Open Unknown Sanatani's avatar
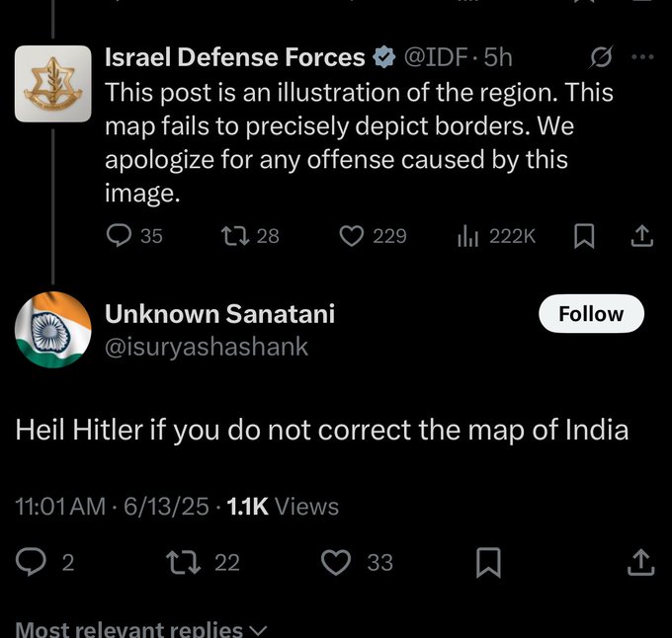 coord(53,330)
